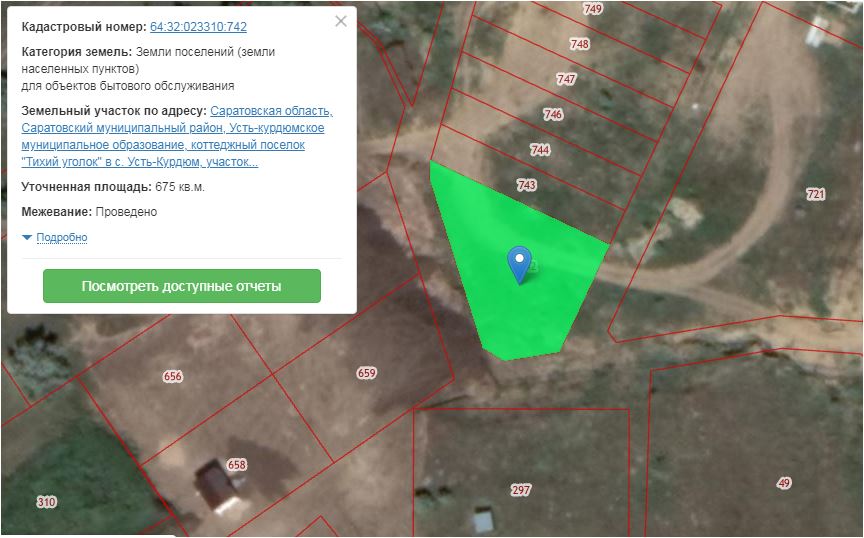
Task: Click the Уточненная площадь 675 кв.м. text
Action: click(x=113, y=187)
